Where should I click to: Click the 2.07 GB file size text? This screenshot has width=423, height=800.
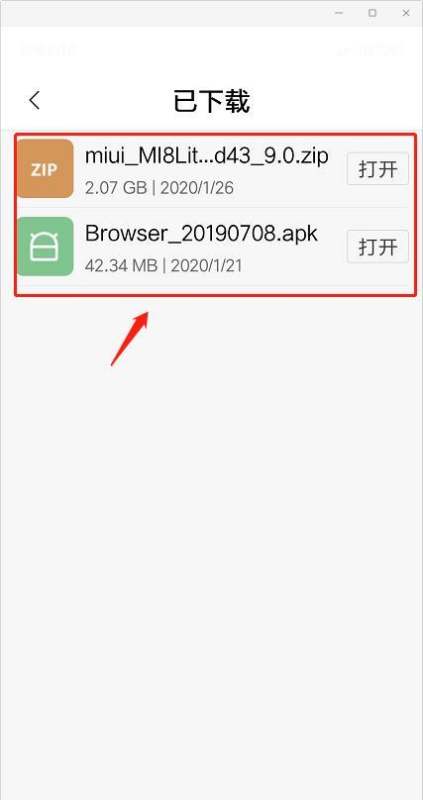[116, 188]
